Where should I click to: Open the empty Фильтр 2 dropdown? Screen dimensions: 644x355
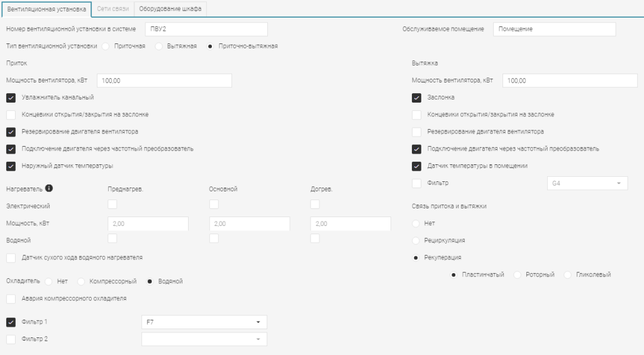204,339
